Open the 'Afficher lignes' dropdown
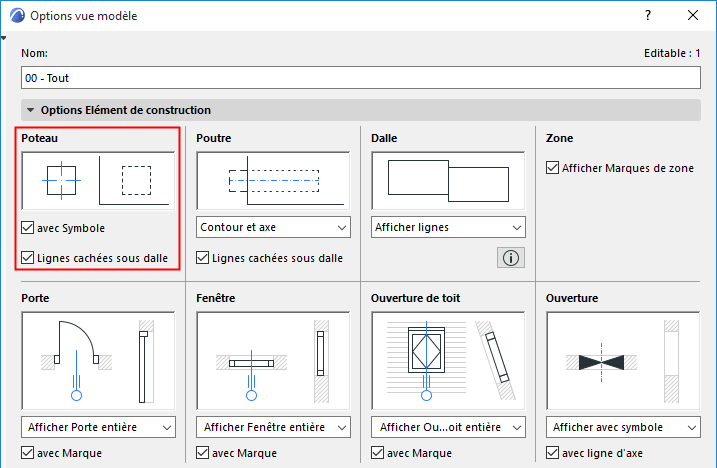The image size is (717, 468). (x=448, y=228)
